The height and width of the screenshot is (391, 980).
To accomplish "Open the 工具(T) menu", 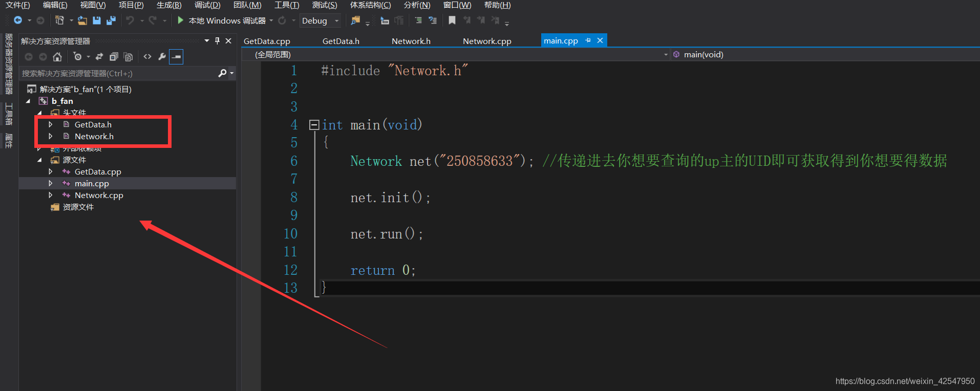I will pos(287,5).
